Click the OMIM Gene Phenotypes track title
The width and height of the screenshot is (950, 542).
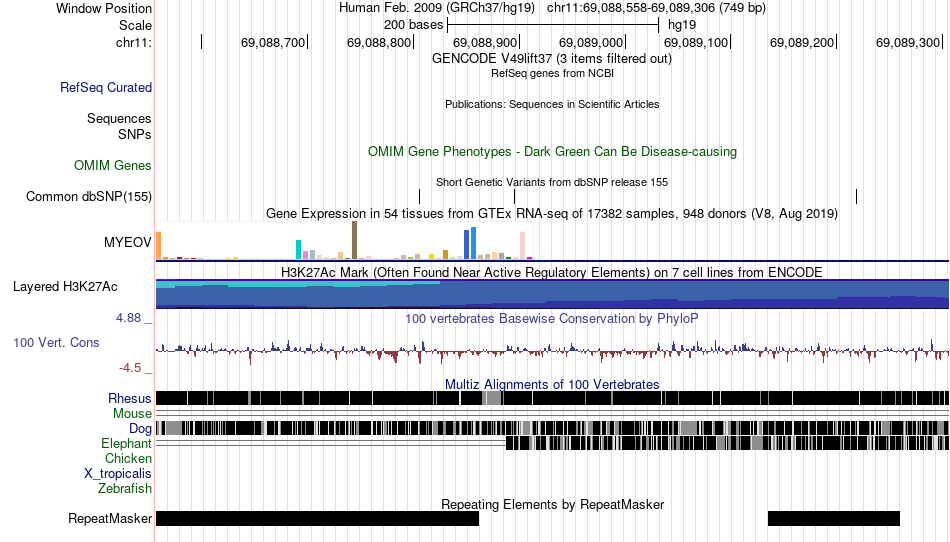(553, 151)
